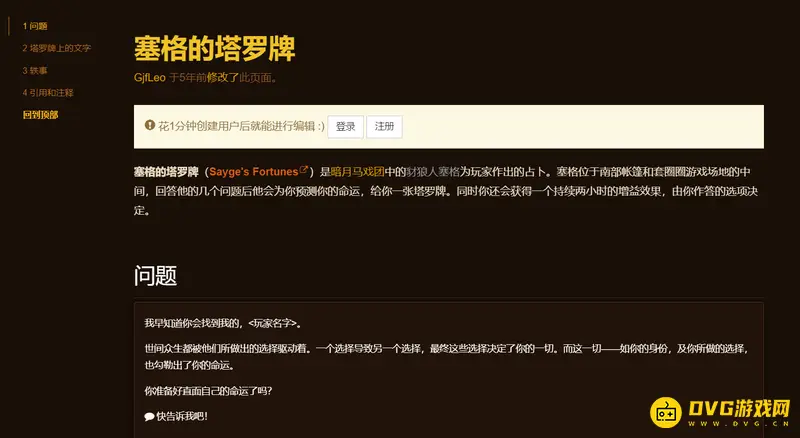Go to sidebar section 3 轶事
This screenshot has height=438, width=800.
click(35, 70)
